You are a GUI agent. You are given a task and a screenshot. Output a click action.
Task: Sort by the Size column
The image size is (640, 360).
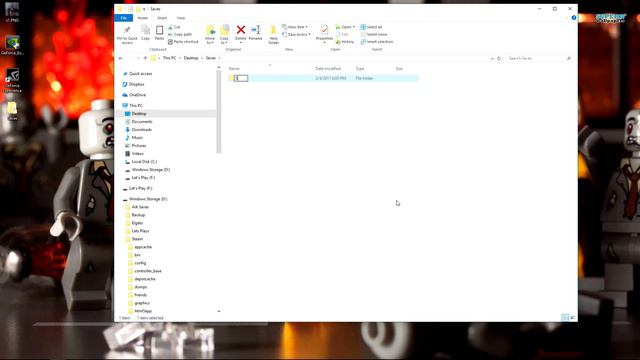point(399,69)
